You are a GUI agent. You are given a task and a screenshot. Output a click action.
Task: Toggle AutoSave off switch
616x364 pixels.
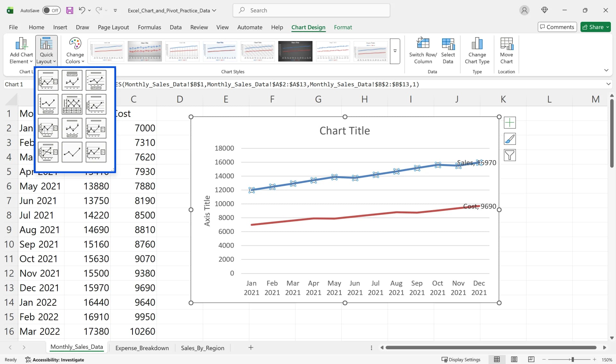(51, 10)
